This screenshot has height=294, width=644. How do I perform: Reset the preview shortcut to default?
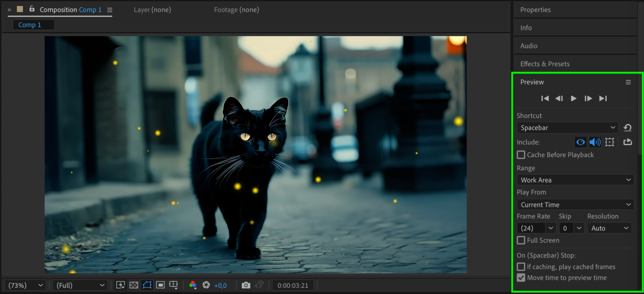(627, 128)
